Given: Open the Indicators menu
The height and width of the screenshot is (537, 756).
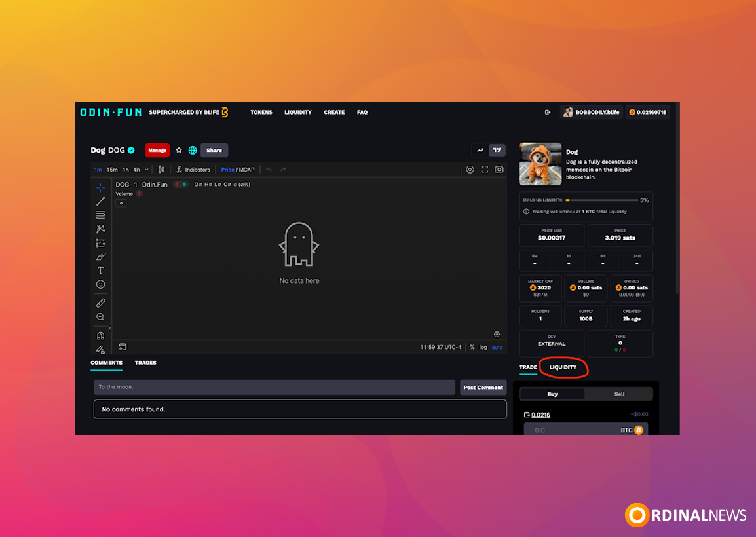Looking at the screenshot, I should [x=193, y=169].
